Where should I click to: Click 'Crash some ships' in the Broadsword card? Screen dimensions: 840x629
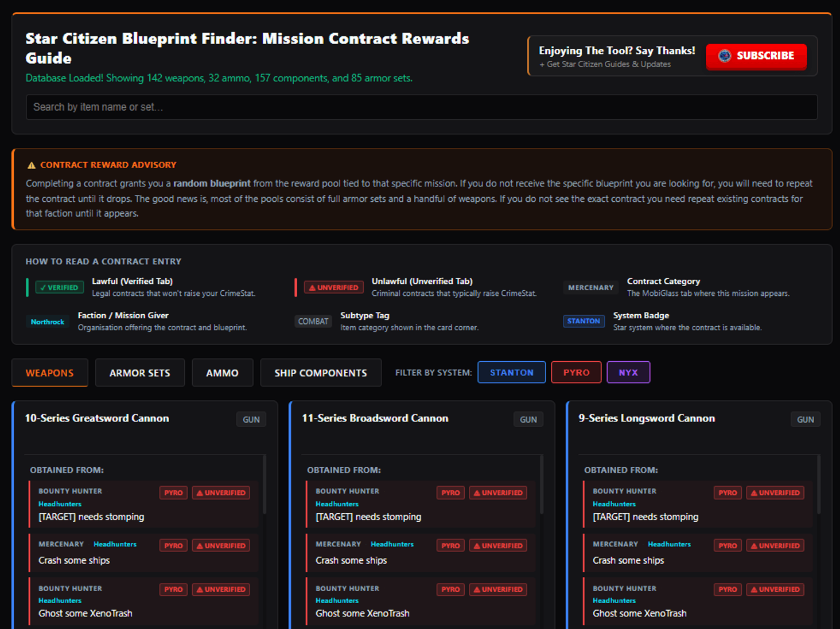[x=351, y=560]
